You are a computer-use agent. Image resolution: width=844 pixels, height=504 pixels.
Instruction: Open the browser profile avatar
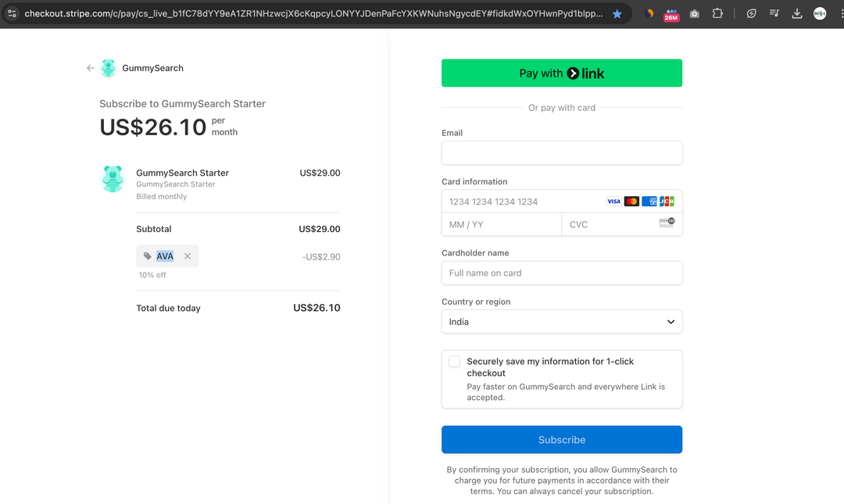(819, 13)
